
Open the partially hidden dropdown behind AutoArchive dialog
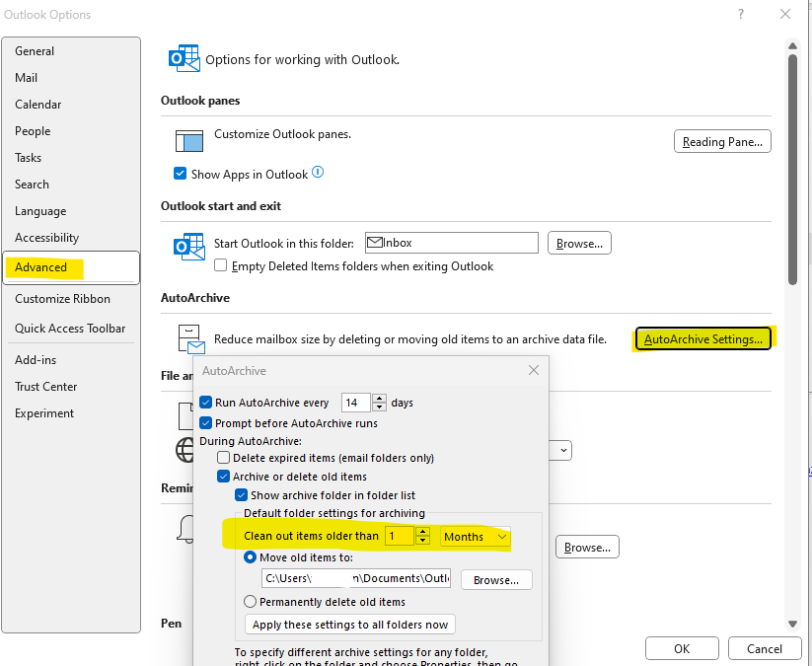point(563,451)
